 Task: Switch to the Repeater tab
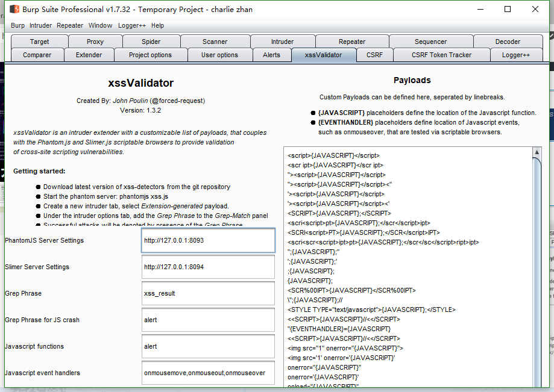click(x=352, y=42)
